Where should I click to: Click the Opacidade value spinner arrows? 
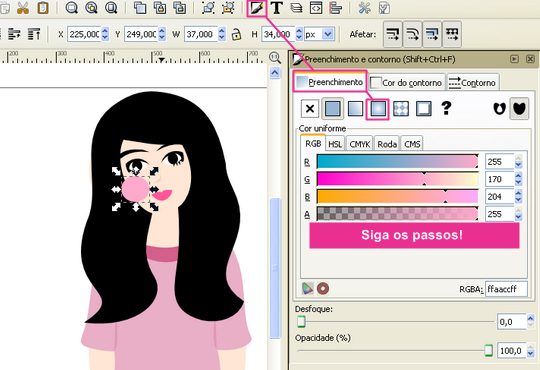[x=530, y=351]
